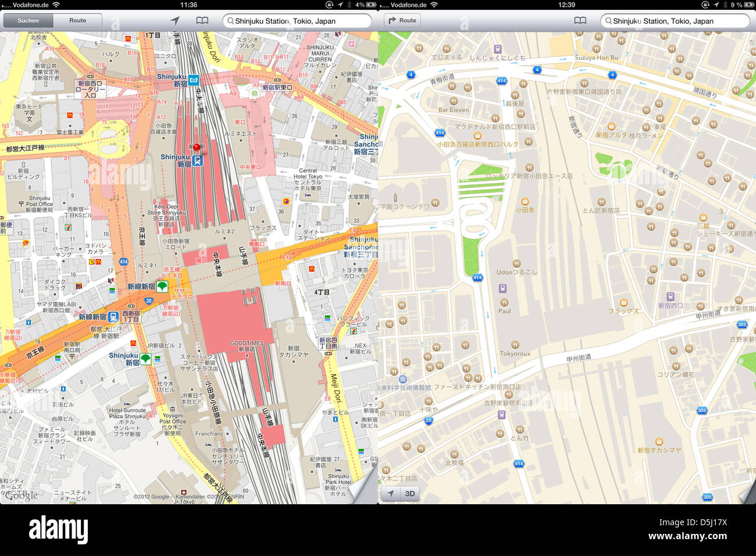Tap the red pin on Shinjuku Station
The image size is (756, 556).
[x=197, y=149]
